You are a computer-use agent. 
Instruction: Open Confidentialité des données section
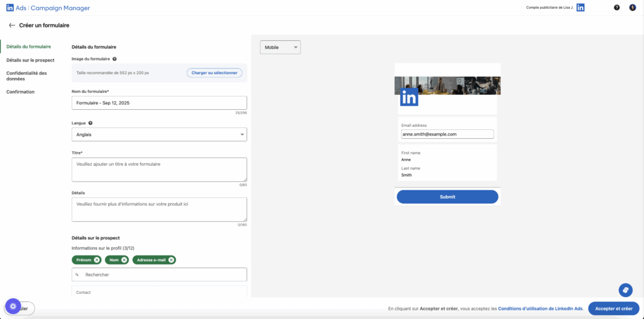[26, 76]
